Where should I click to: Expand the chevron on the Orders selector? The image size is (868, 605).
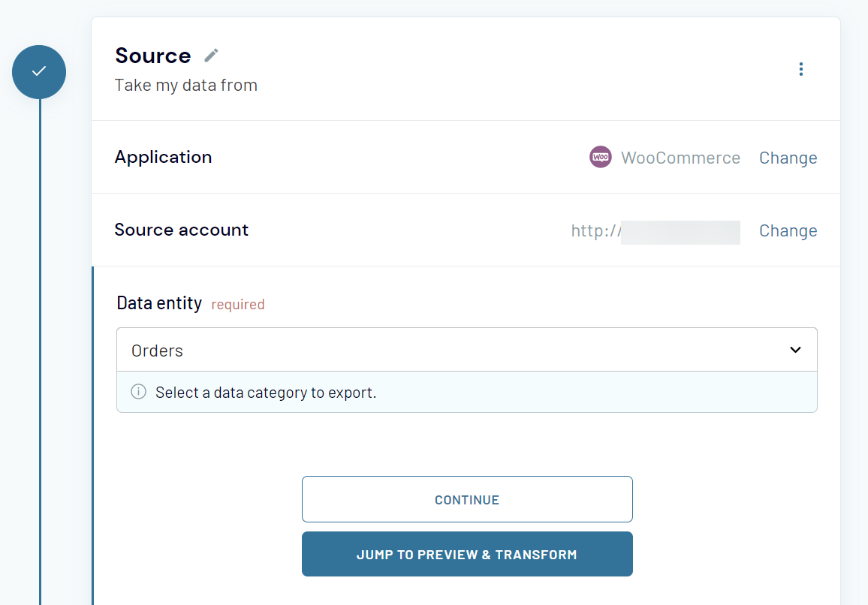(794, 350)
